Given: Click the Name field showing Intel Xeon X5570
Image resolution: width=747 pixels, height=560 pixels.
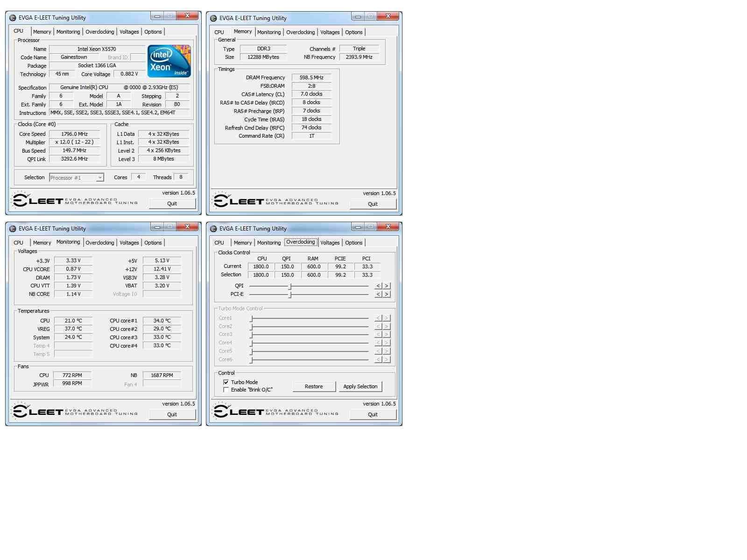Looking at the screenshot, I should pos(97,49).
